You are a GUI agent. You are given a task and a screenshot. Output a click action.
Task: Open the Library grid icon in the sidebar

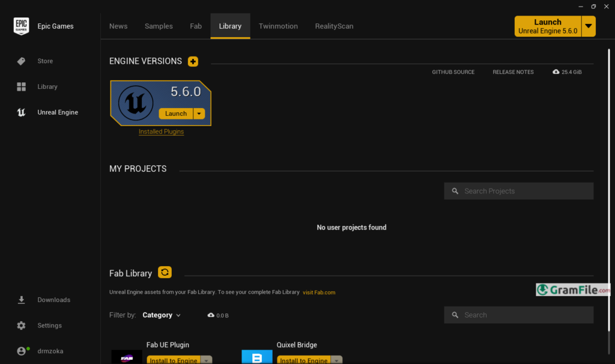(x=21, y=86)
